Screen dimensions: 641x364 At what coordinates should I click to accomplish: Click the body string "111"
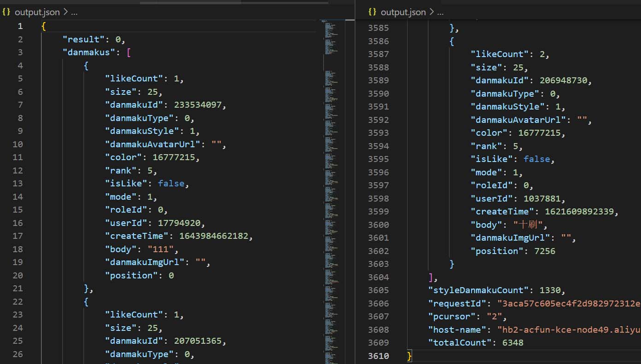point(161,249)
